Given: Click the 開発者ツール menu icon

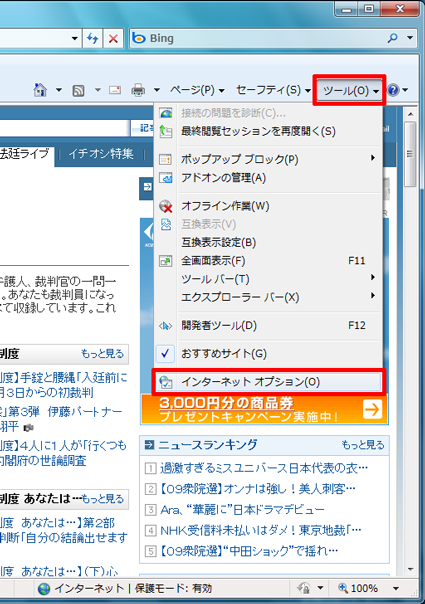Looking at the screenshot, I should pos(165,326).
